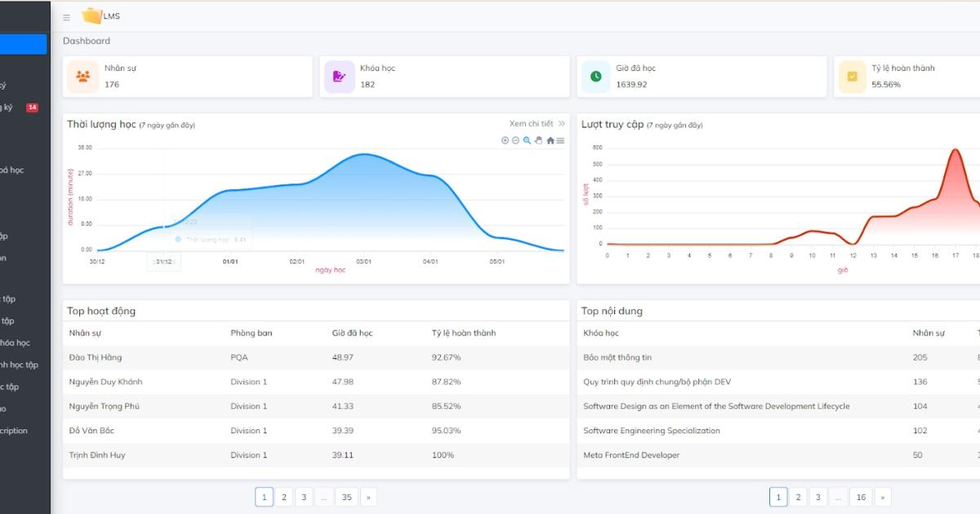
Task: Activate the hand panning tool
Action: pos(538,140)
